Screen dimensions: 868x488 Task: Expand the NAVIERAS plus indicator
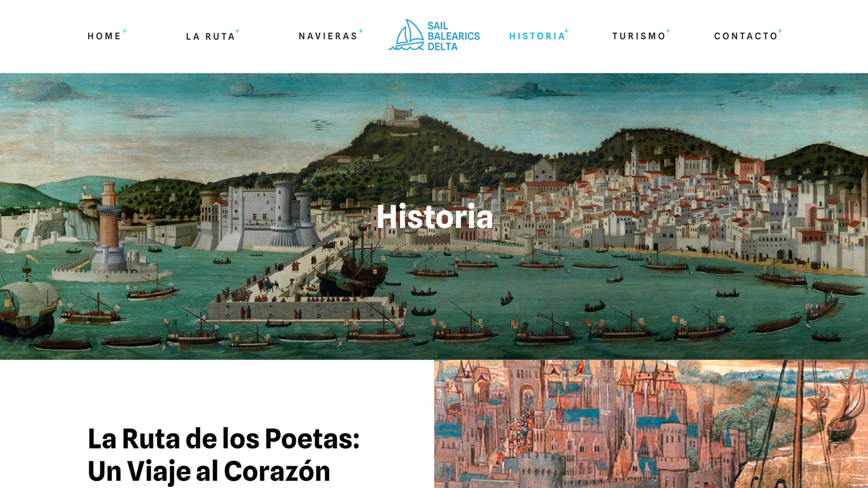[x=361, y=31]
